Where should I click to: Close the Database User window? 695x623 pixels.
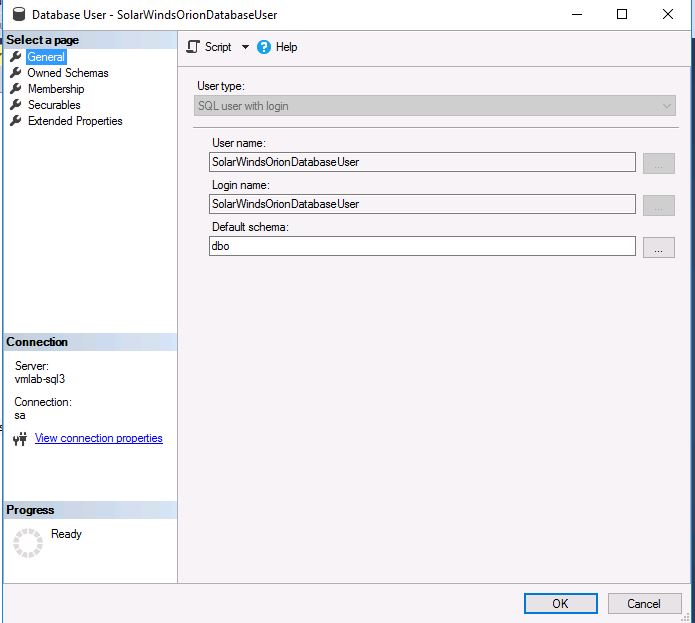668,14
